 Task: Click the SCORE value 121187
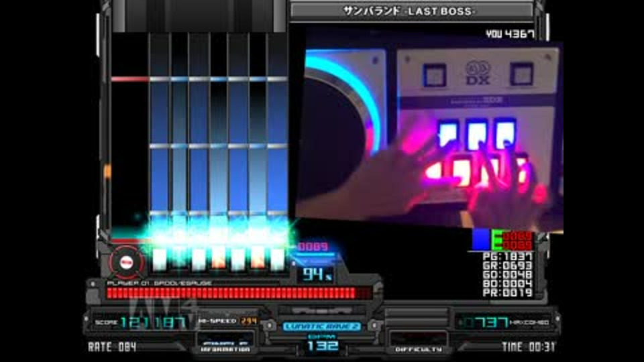pyautogui.click(x=154, y=322)
